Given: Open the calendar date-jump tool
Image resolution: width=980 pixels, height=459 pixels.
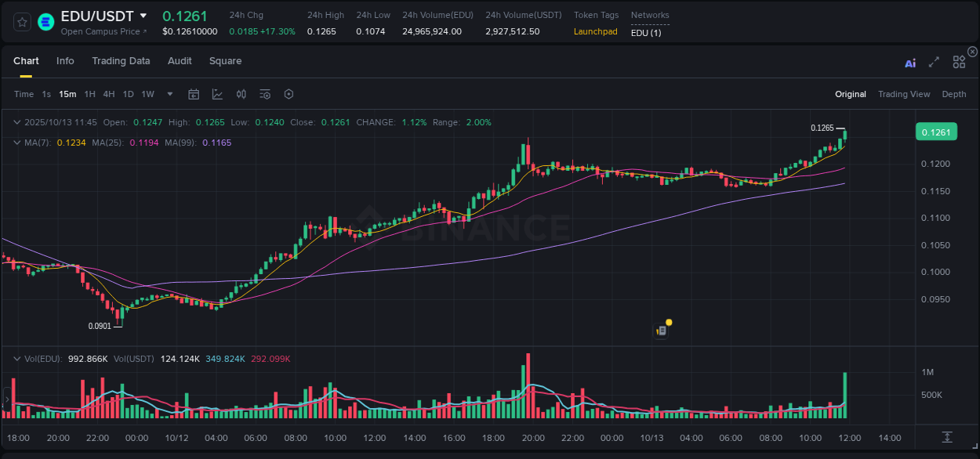Looking at the screenshot, I should pyautogui.click(x=194, y=94).
